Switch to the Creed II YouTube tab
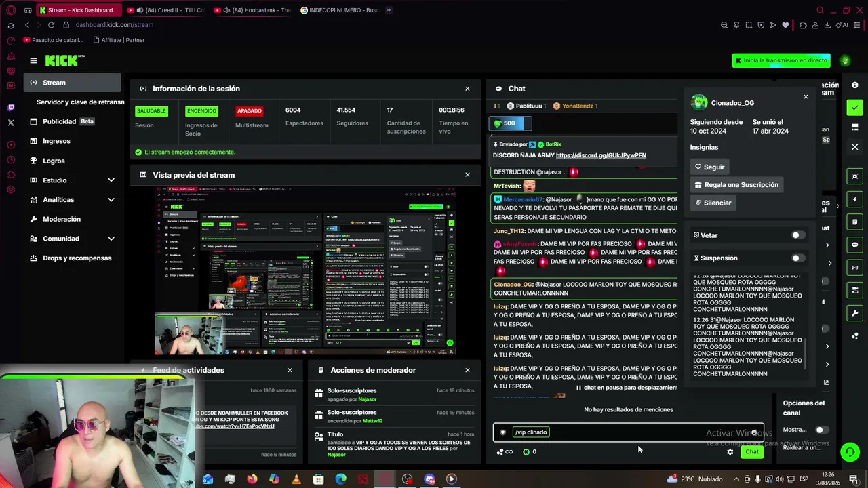Image resolution: width=868 pixels, height=488 pixels. click(x=165, y=10)
